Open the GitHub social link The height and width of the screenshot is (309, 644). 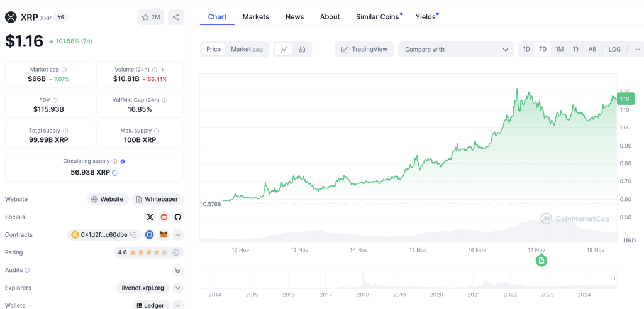tap(177, 217)
